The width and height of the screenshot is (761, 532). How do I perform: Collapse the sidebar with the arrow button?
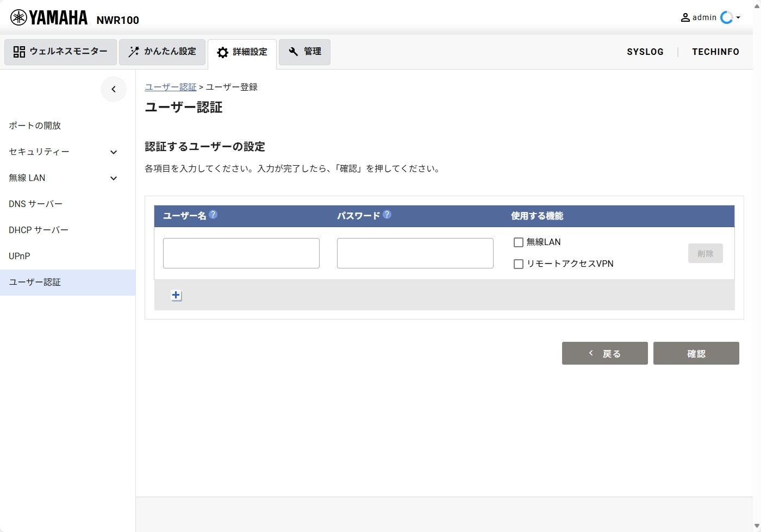114,89
